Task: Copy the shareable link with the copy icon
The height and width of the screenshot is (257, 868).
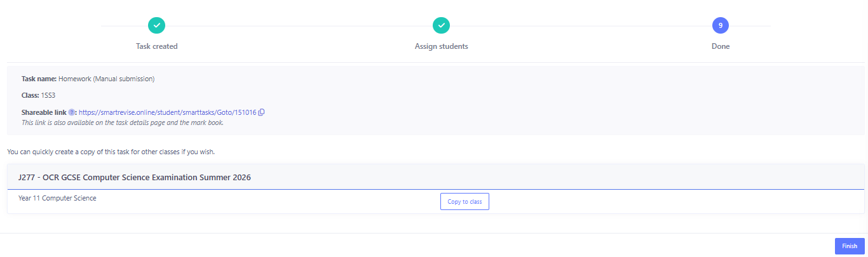Action: (x=261, y=112)
